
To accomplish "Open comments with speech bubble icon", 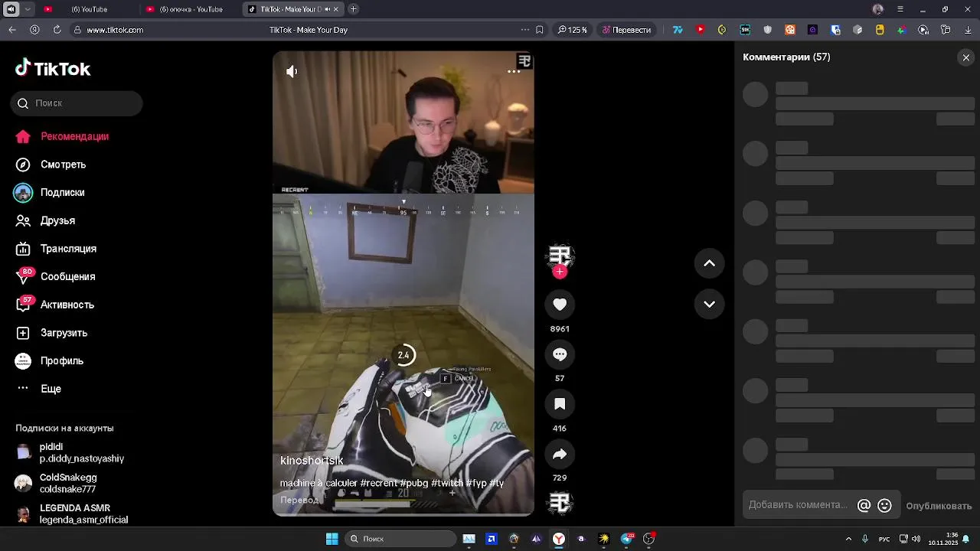I will click(x=560, y=354).
